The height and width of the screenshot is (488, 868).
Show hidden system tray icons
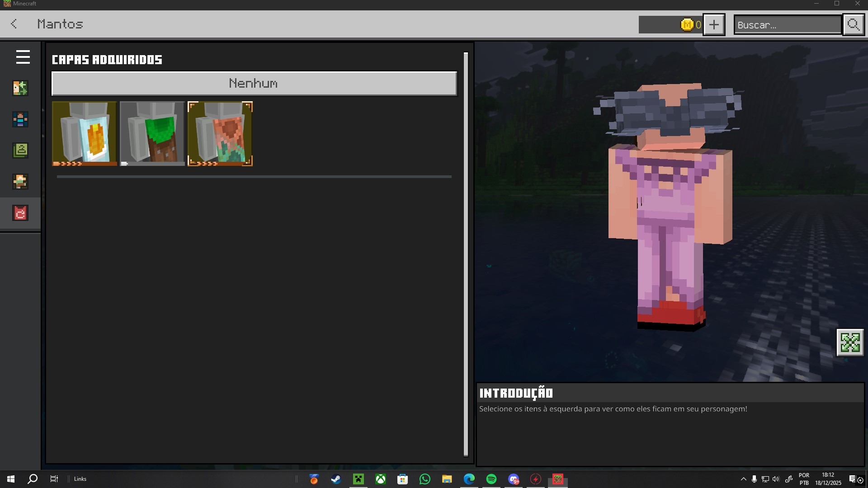744,479
